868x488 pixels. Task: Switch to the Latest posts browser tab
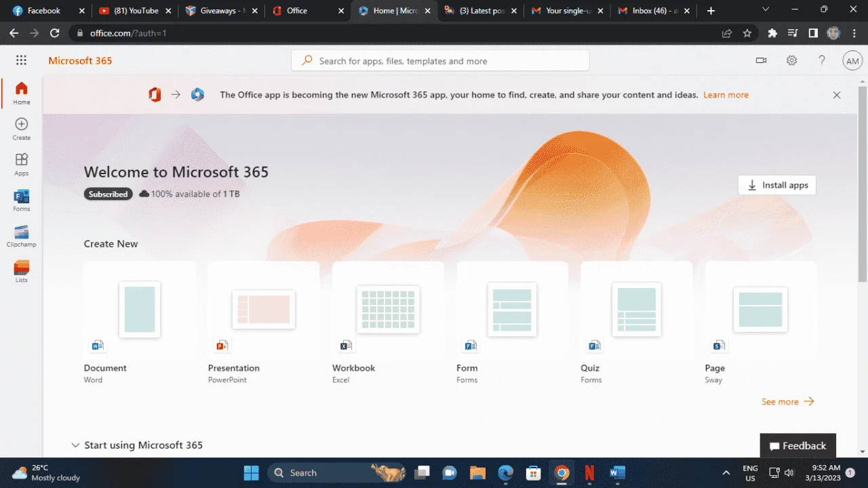pyautogui.click(x=479, y=11)
